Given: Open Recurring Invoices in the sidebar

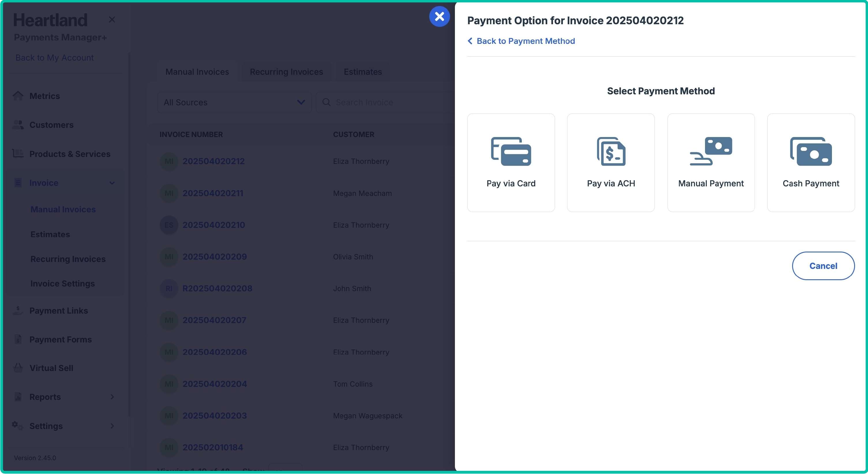Looking at the screenshot, I should (68, 259).
